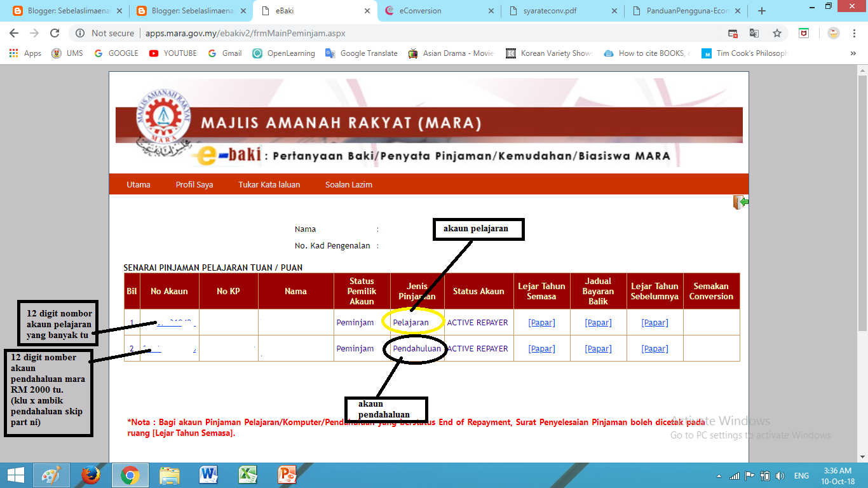Open Papar under Lejar Tahun Sebelumnya for Pendahuluan
The width and height of the screenshot is (868, 488).
pyautogui.click(x=654, y=349)
